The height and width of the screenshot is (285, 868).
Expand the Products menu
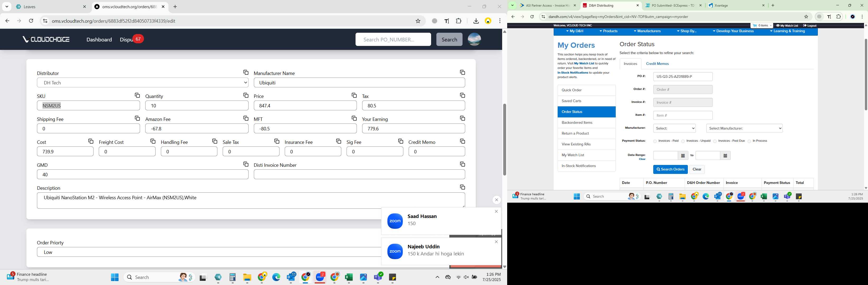tap(608, 31)
